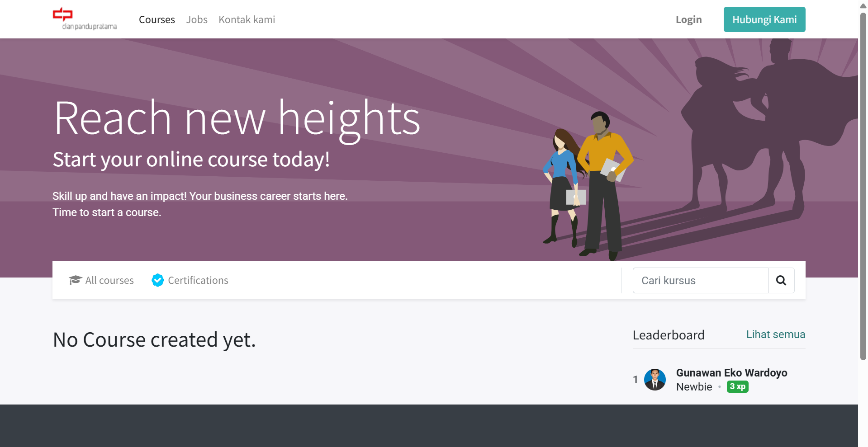Focus the Cari kursus search field
This screenshot has height=447, width=868.
point(700,281)
